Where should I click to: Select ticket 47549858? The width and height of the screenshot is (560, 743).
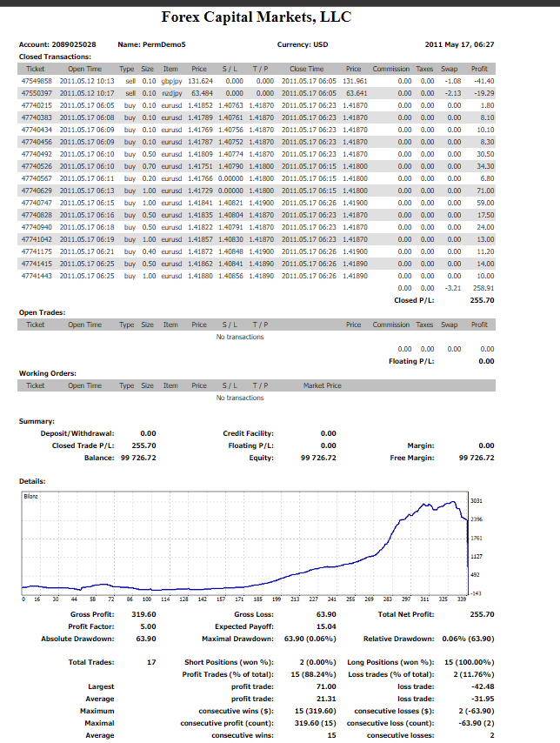(x=37, y=81)
